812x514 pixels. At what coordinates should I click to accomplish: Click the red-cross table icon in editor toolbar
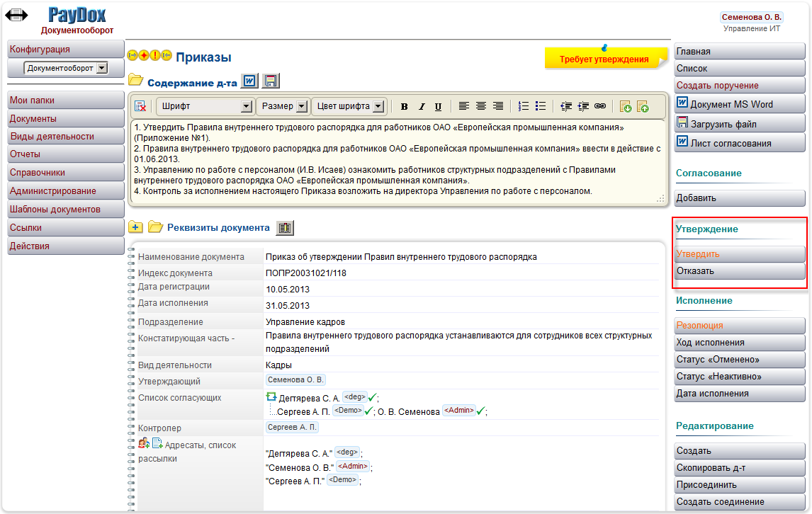tap(141, 105)
